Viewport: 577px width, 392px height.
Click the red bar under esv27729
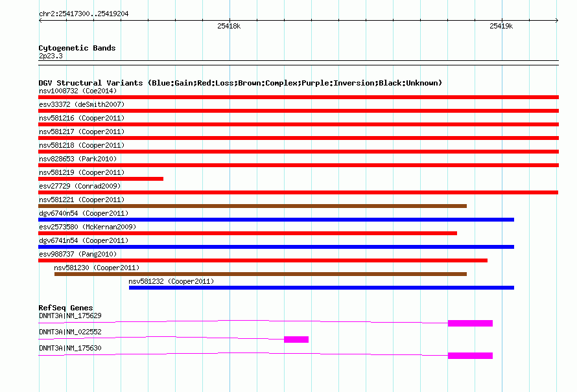coord(298,192)
